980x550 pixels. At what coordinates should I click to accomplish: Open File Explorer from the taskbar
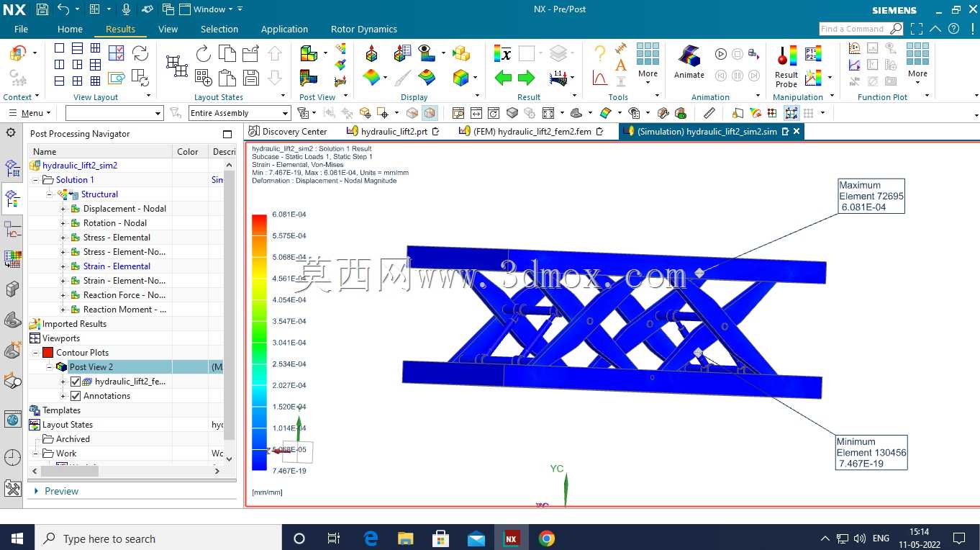click(406, 538)
